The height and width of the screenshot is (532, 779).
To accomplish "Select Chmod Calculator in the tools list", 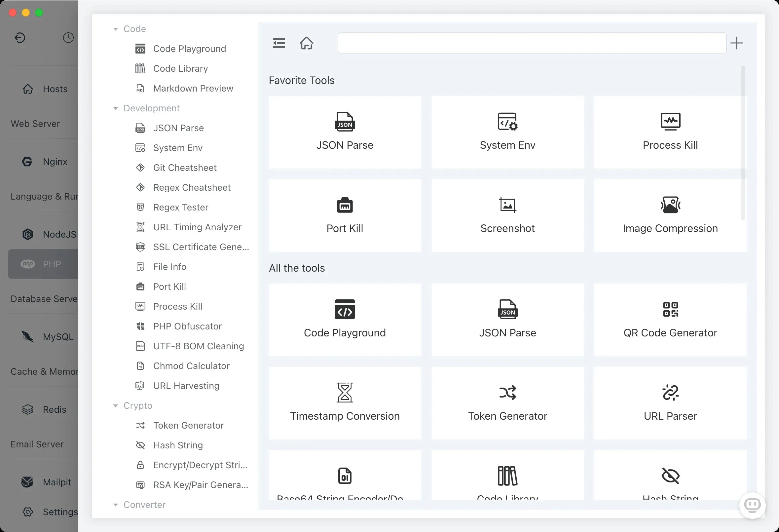I will click(191, 366).
